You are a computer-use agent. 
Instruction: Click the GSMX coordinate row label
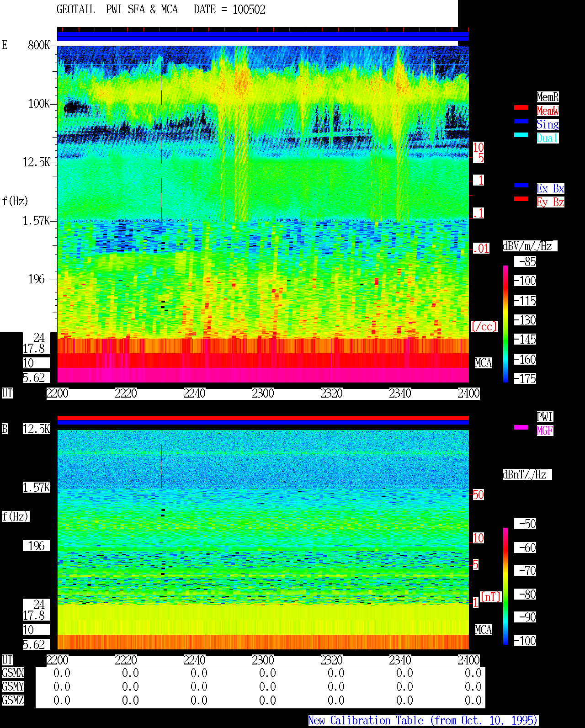[x=13, y=673]
